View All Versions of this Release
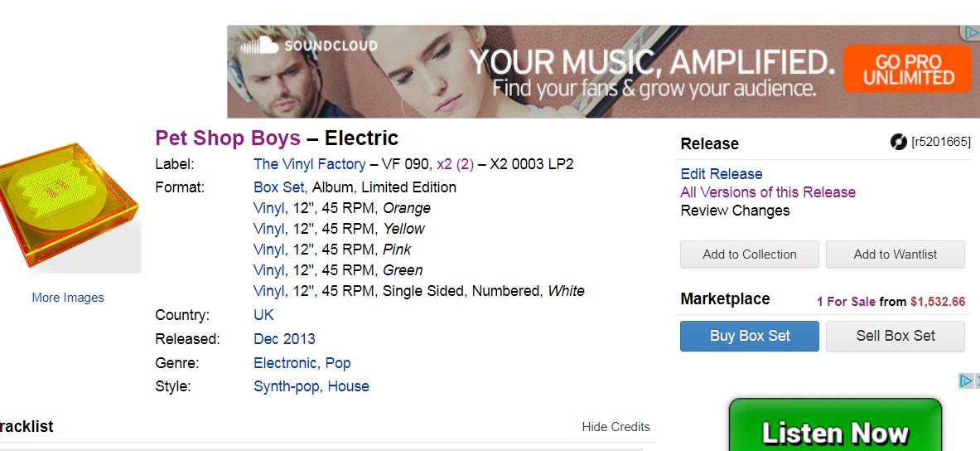The image size is (980, 451). [767, 192]
